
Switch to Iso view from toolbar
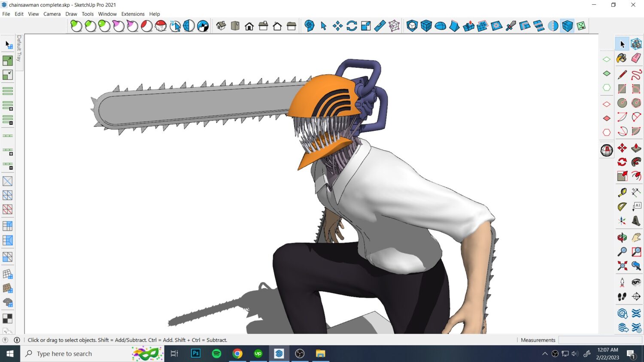pos(221,26)
